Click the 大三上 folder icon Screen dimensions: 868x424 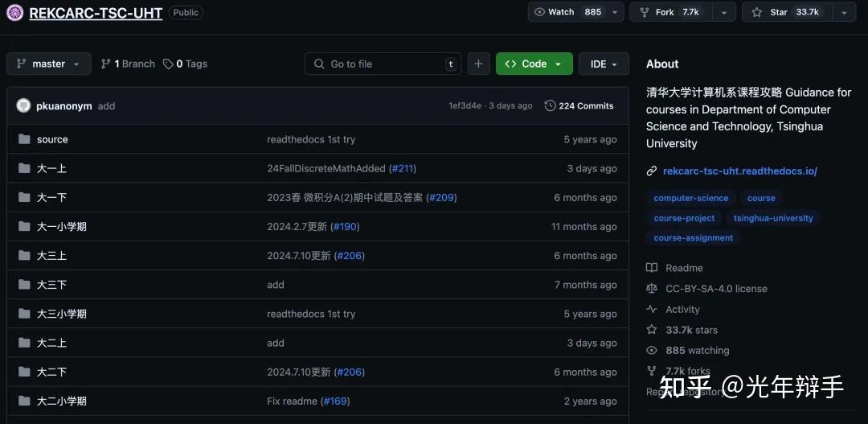click(24, 256)
